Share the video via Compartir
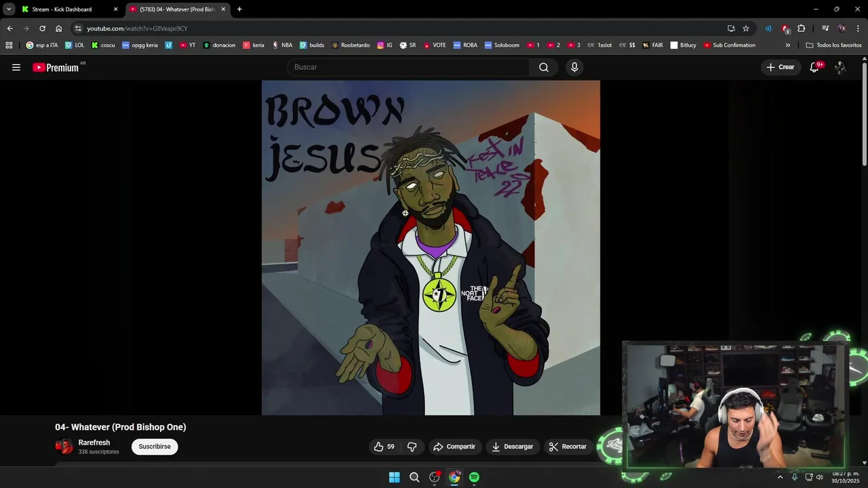 tap(454, 447)
